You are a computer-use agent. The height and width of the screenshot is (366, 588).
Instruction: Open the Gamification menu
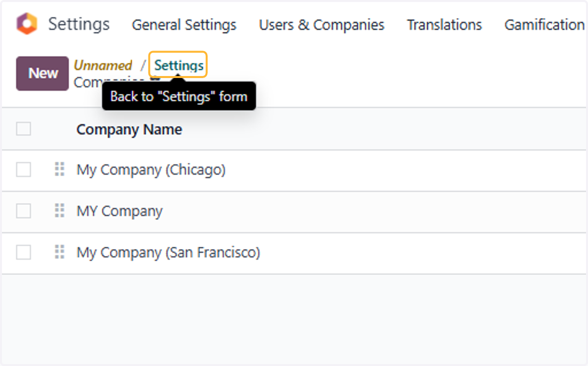coord(545,25)
